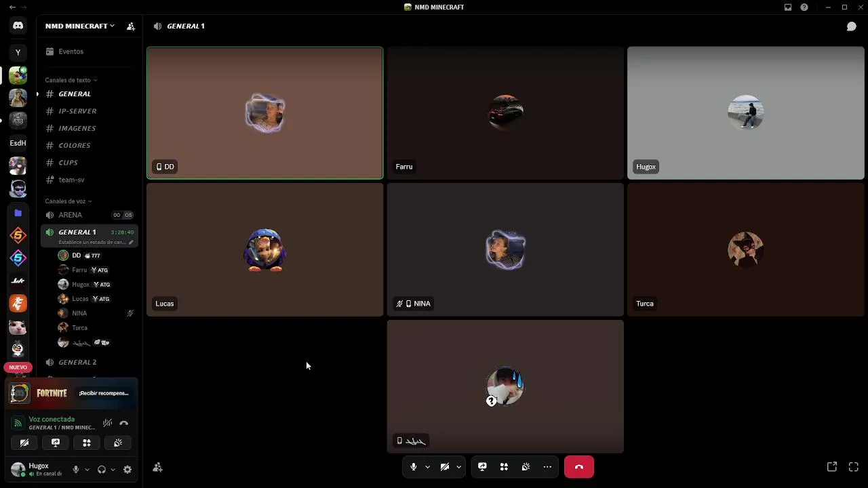Pop out the call into separate window

pos(832,467)
